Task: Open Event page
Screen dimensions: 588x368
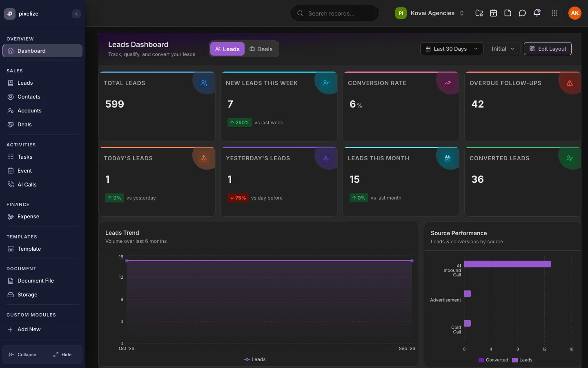Action: pyautogui.click(x=42, y=171)
